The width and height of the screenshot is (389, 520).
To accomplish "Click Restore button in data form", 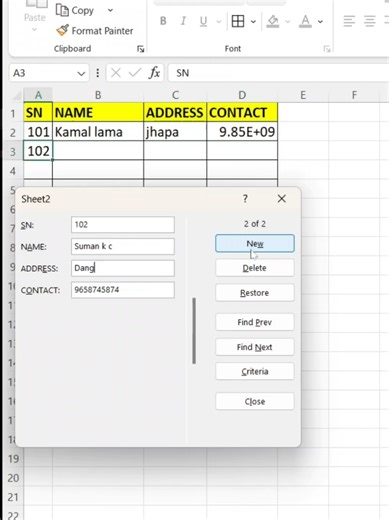I will [x=255, y=293].
